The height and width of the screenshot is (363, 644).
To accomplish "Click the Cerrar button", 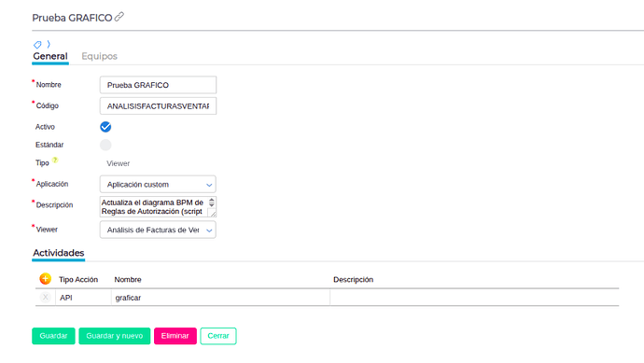I will click(x=218, y=336).
